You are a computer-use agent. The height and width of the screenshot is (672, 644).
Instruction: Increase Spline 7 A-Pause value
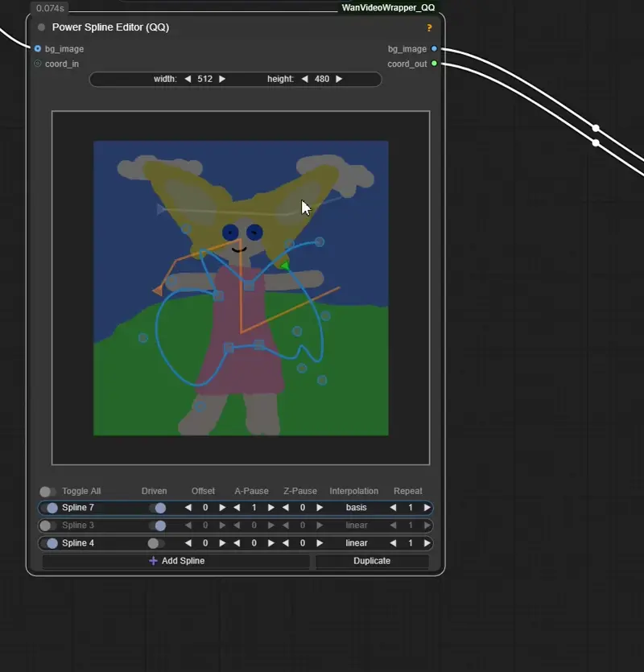pyautogui.click(x=271, y=508)
